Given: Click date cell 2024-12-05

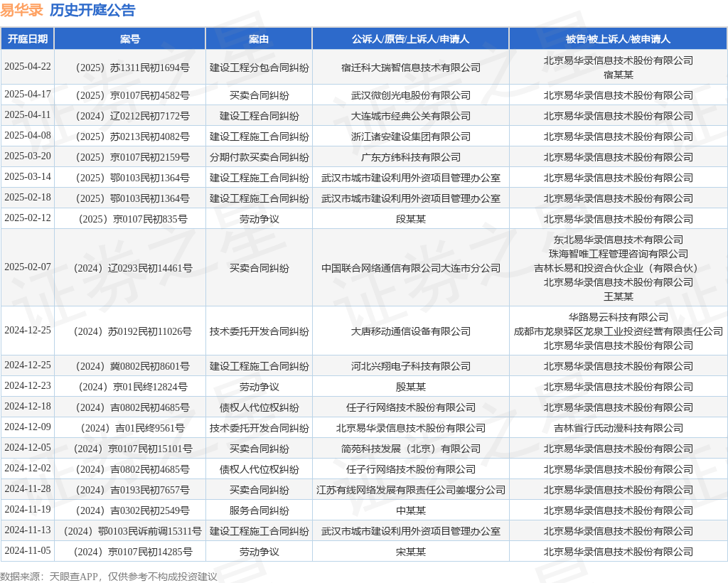Looking at the screenshot, I should (x=28, y=447).
